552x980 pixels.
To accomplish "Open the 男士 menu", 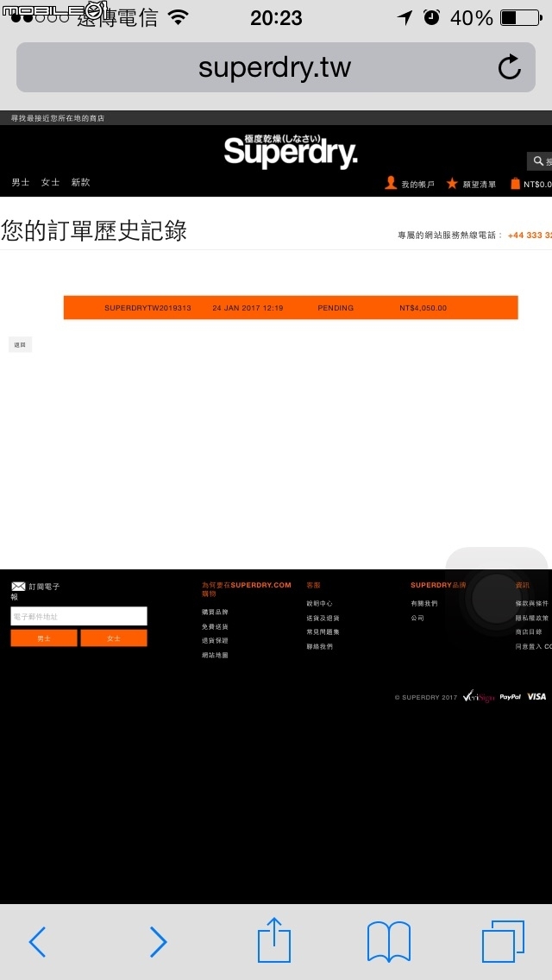I will tap(21, 183).
